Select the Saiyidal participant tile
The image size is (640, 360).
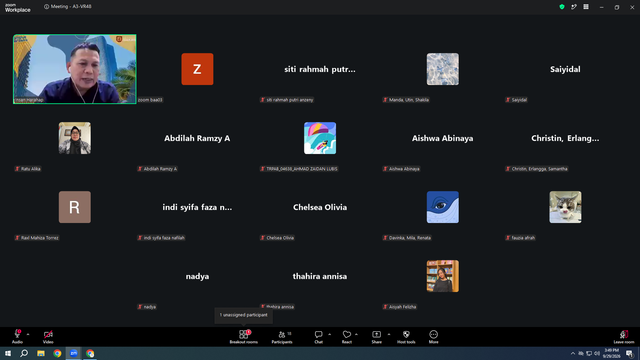coord(565,69)
